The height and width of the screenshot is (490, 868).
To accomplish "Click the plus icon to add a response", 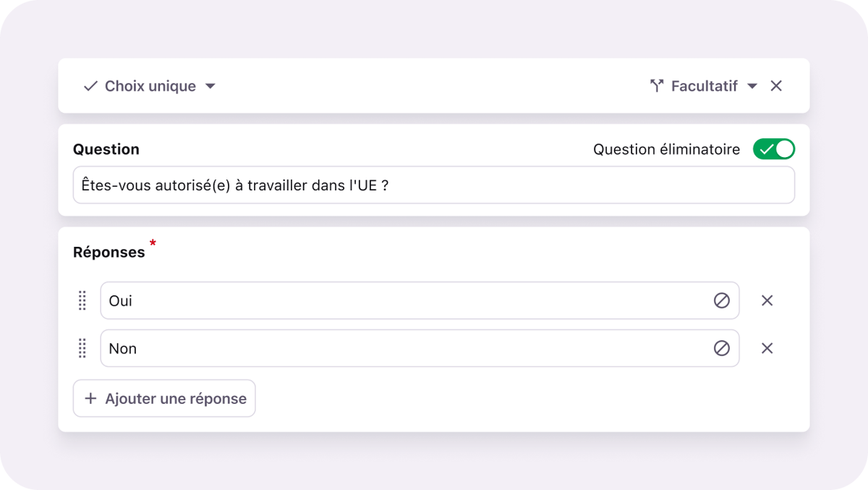I will pyautogui.click(x=90, y=399).
